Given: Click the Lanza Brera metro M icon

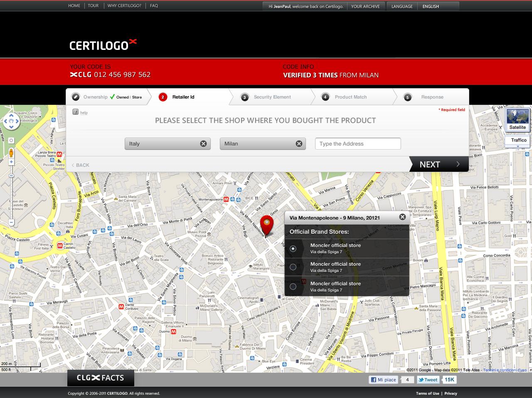Looking at the screenshot, I should coord(59,155).
